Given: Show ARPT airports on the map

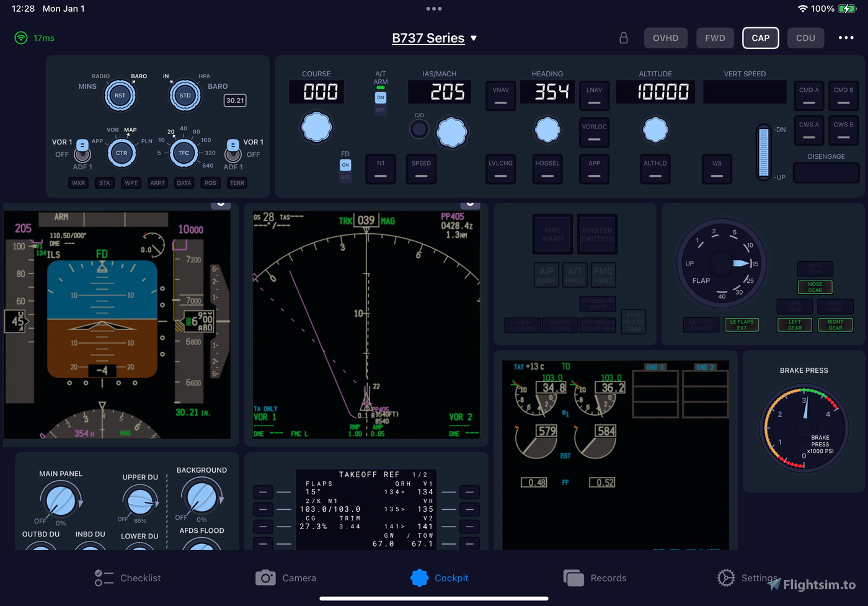Looking at the screenshot, I should (x=157, y=182).
